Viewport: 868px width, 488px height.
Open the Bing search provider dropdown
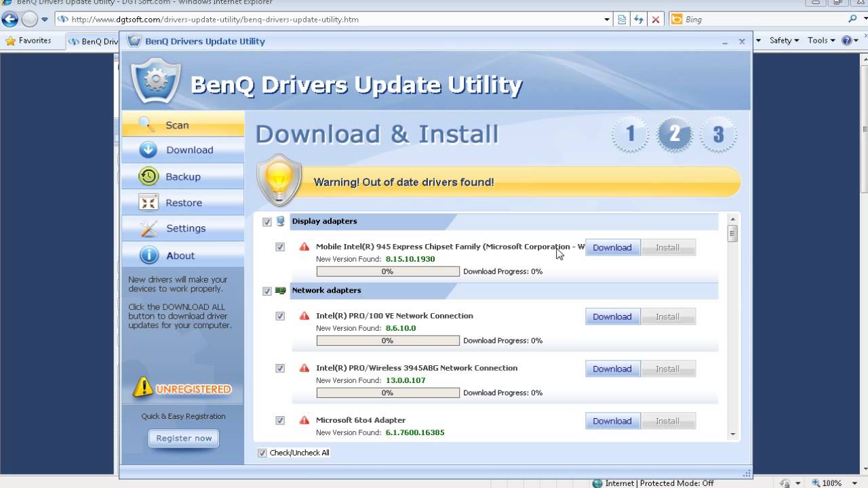[x=863, y=19]
